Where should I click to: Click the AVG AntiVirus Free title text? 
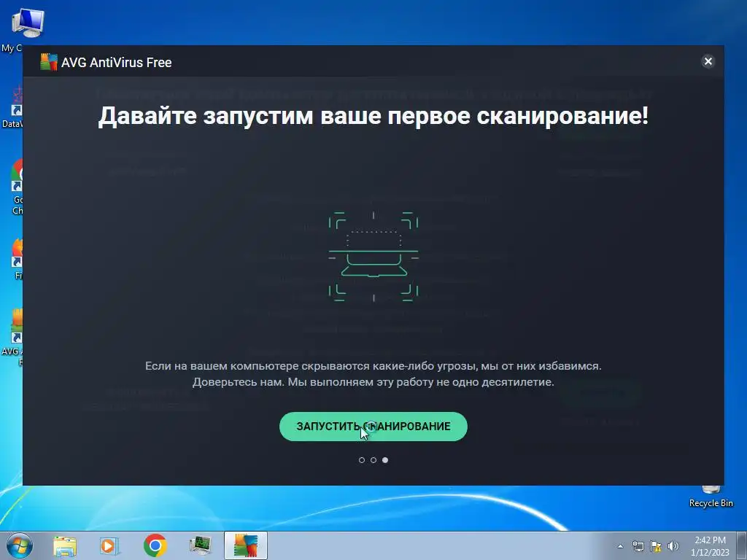click(116, 63)
